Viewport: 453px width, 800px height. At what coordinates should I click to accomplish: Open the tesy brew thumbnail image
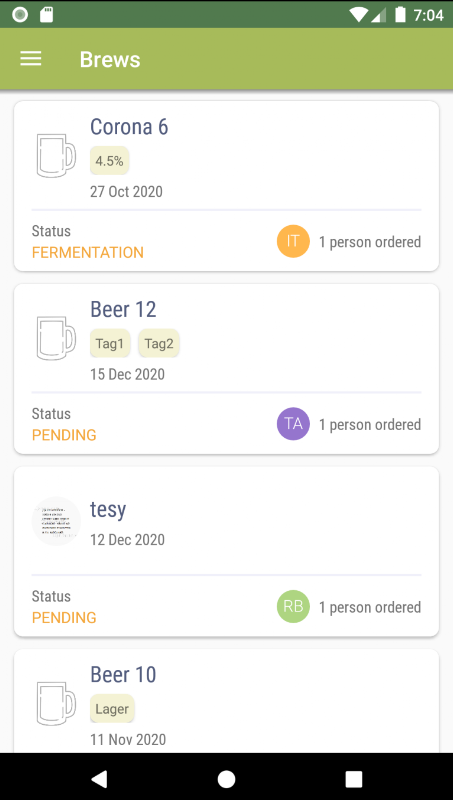[x=56, y=521]
